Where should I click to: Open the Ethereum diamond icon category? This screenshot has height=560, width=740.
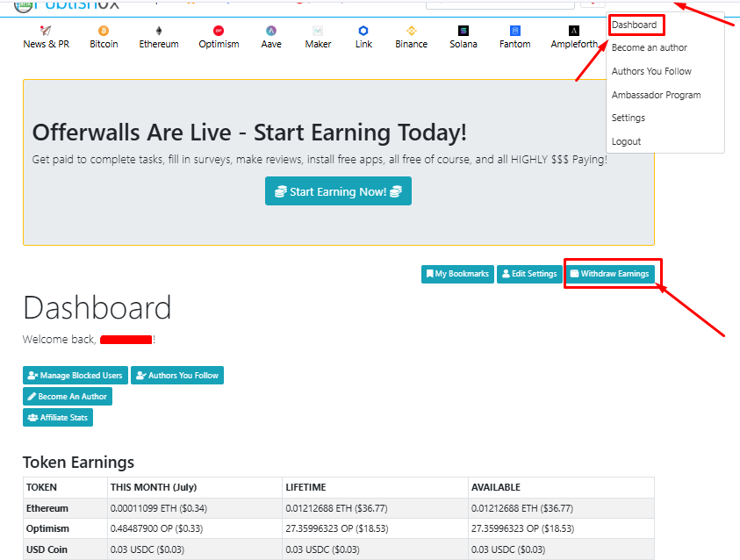point(159,31)
